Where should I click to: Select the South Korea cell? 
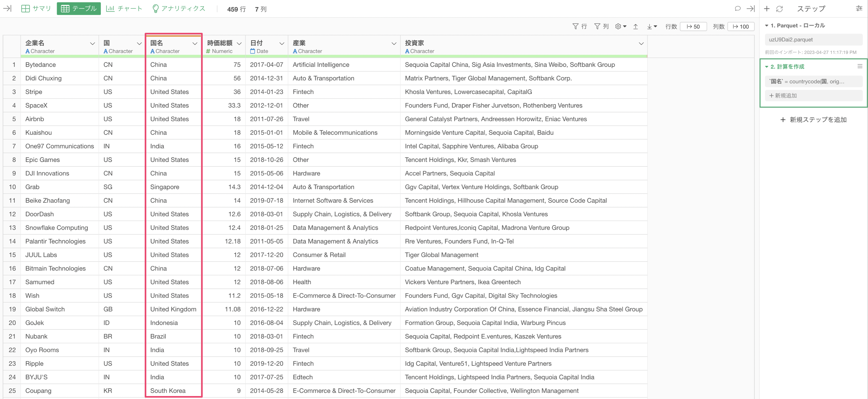pyautogui.click(x=173, y=391)
